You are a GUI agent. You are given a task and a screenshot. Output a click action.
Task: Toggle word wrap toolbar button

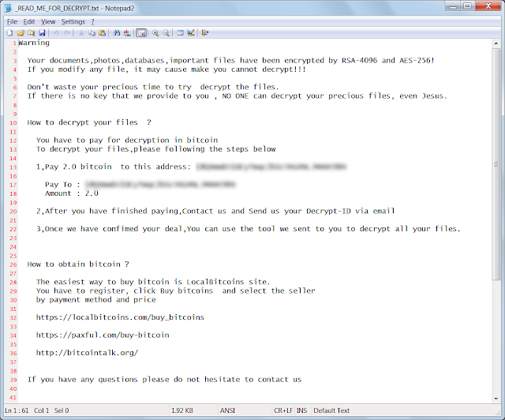141,33
